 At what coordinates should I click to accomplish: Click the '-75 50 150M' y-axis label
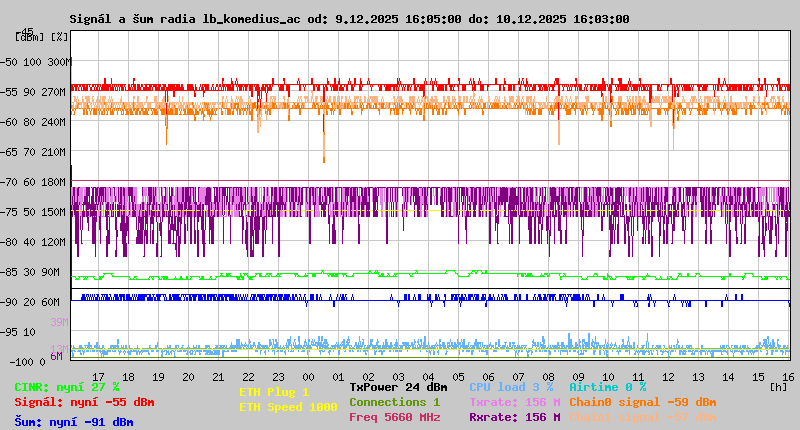tap(33, 212)
